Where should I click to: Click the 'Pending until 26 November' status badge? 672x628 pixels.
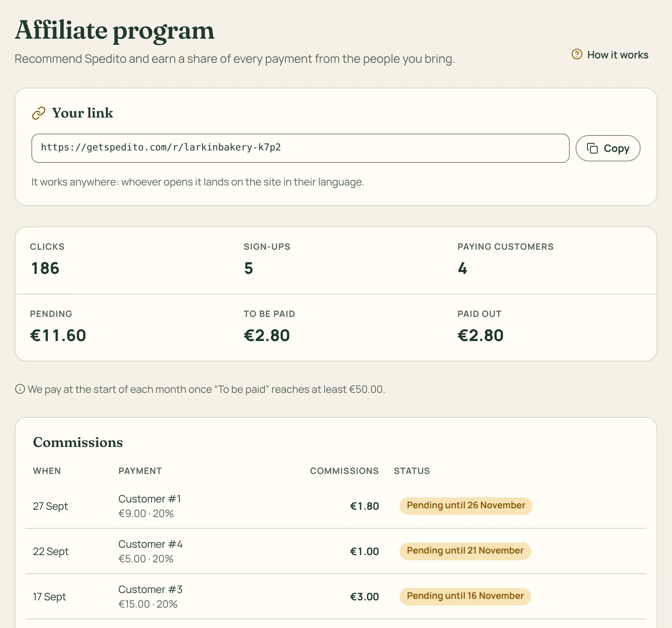466,505
